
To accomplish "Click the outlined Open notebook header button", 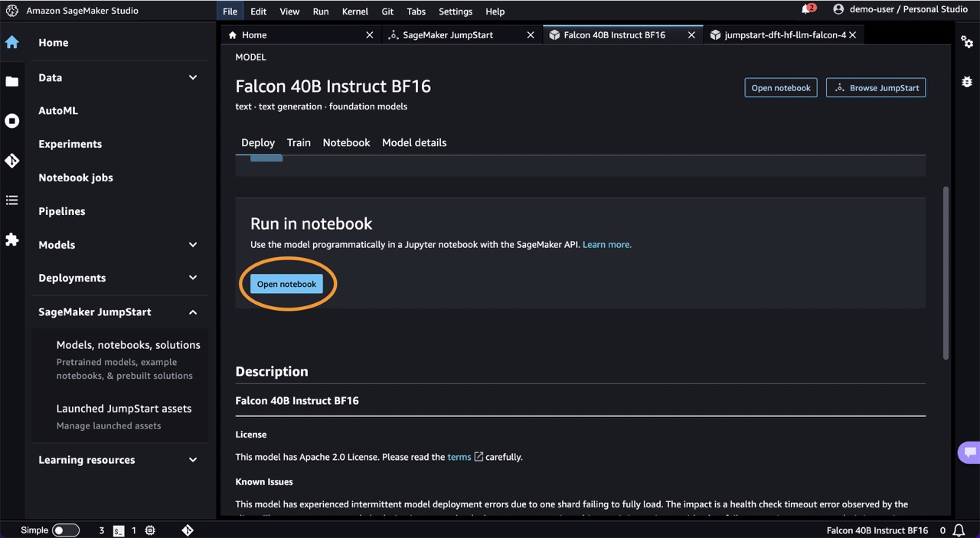I will [x=781, y=88].
